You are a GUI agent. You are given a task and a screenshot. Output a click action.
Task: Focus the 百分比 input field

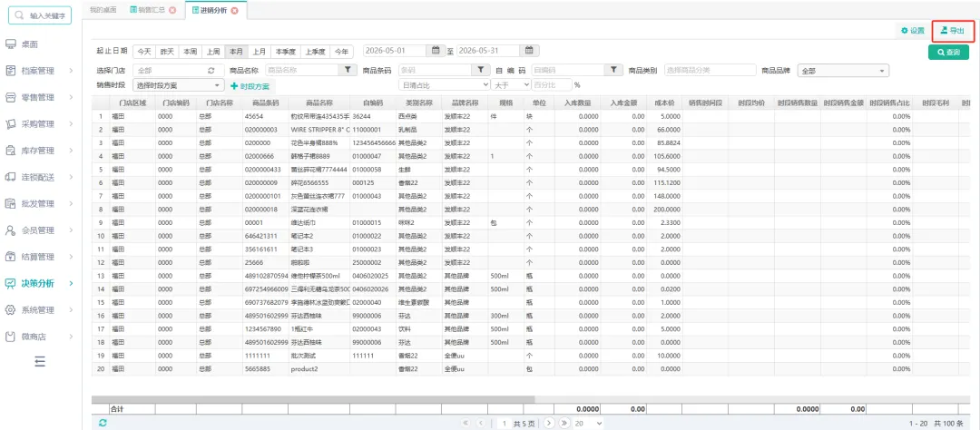(x=552, y=84)
